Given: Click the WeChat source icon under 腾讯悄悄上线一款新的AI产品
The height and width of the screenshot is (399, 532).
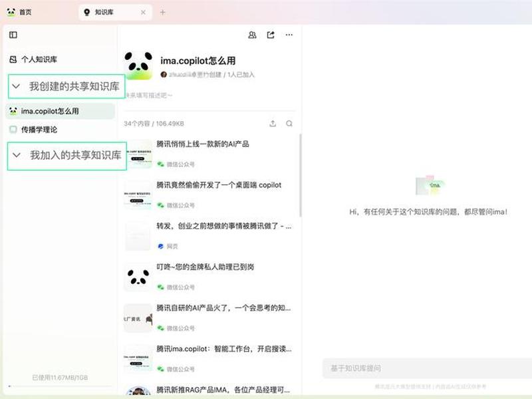Looking at the screenshot, I should coord(160,164).
